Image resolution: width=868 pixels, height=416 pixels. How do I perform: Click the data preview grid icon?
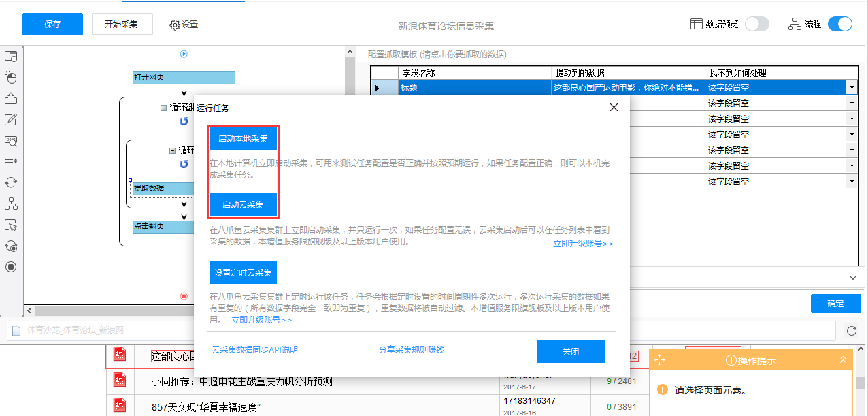[x=697, y=24]
